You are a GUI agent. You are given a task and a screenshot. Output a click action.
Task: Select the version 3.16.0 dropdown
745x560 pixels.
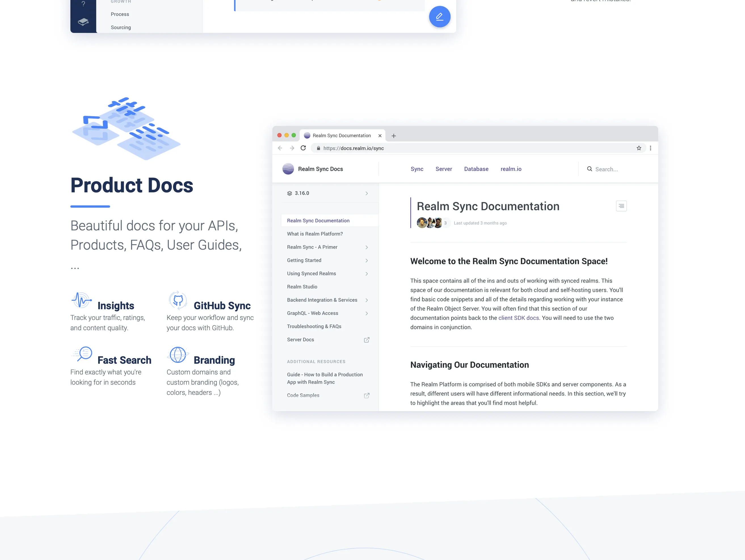[327, 193]
